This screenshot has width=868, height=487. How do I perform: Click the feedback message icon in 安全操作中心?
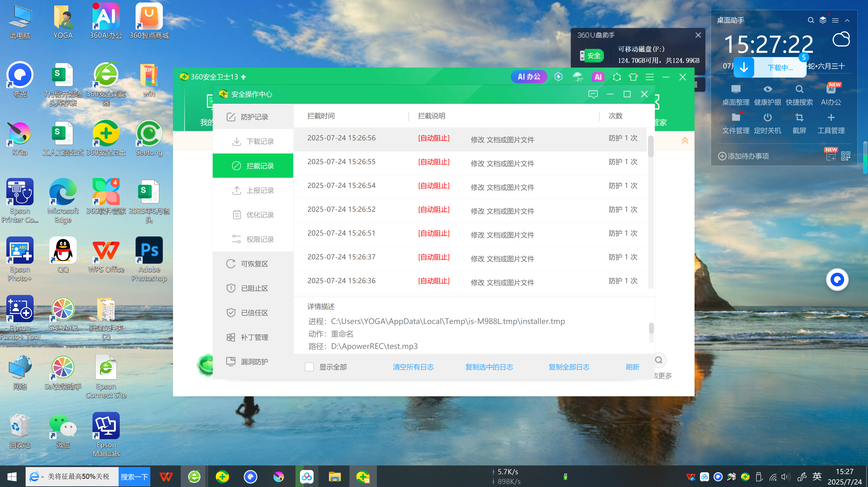[593, 94]
